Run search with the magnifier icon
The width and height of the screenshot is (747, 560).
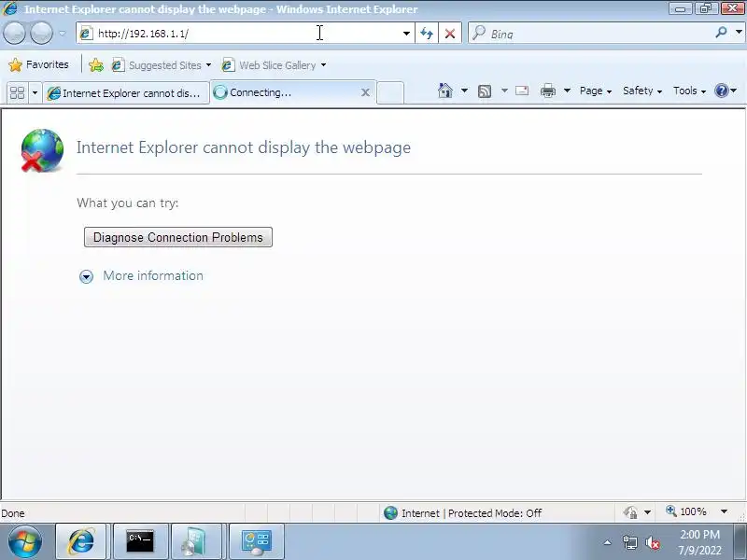721,33
